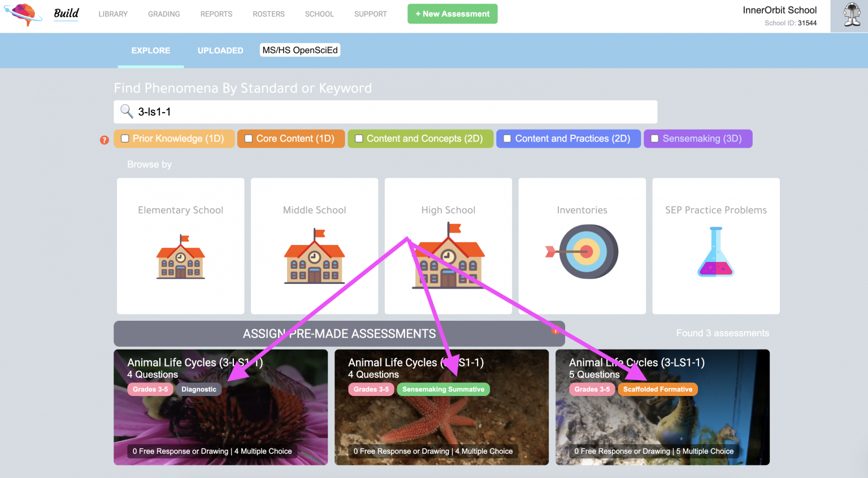Click the Scaffolded Formative badge

[658, 389]
